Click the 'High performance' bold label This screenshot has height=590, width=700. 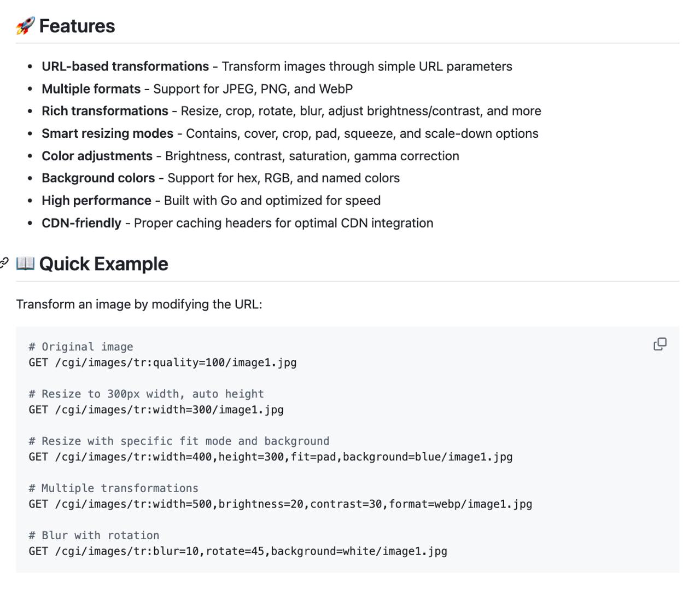click(96, 201)
